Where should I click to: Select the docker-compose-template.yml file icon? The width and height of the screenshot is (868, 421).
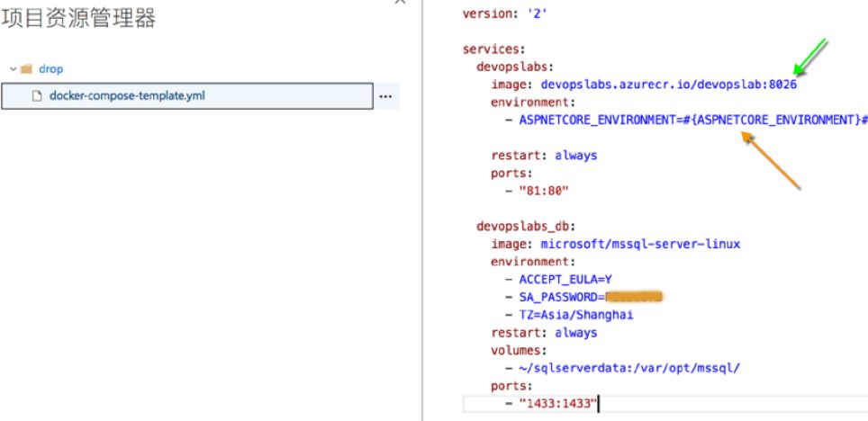[37, 96]
